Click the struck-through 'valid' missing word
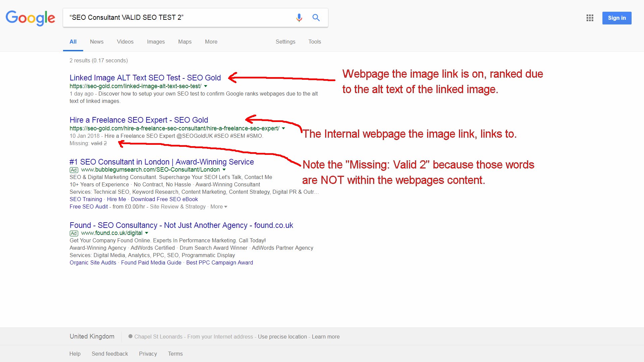The height and width of the screenshot is (362, 644). tap(97, 143)
